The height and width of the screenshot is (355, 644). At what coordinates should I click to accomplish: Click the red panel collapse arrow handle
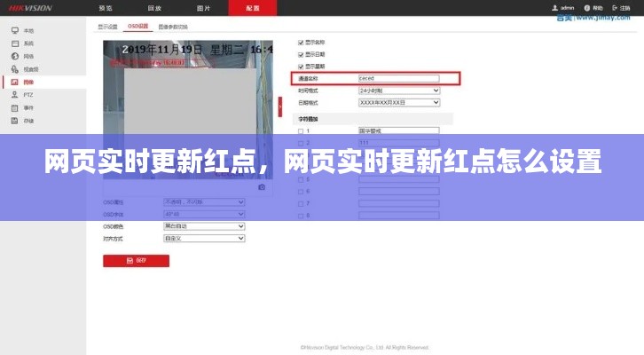[x=279, y=106]
